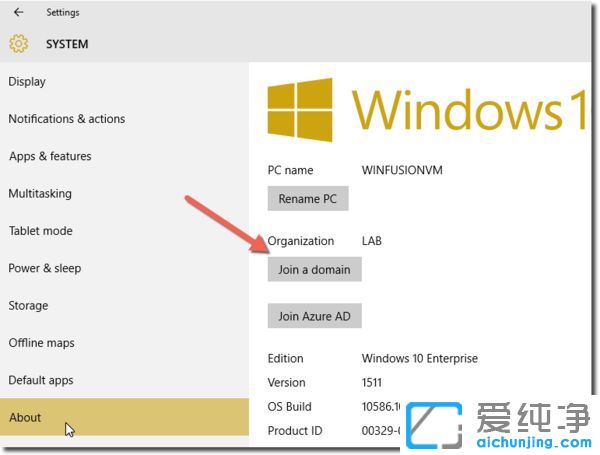
Task: Open Display settings
Action: 124,82
